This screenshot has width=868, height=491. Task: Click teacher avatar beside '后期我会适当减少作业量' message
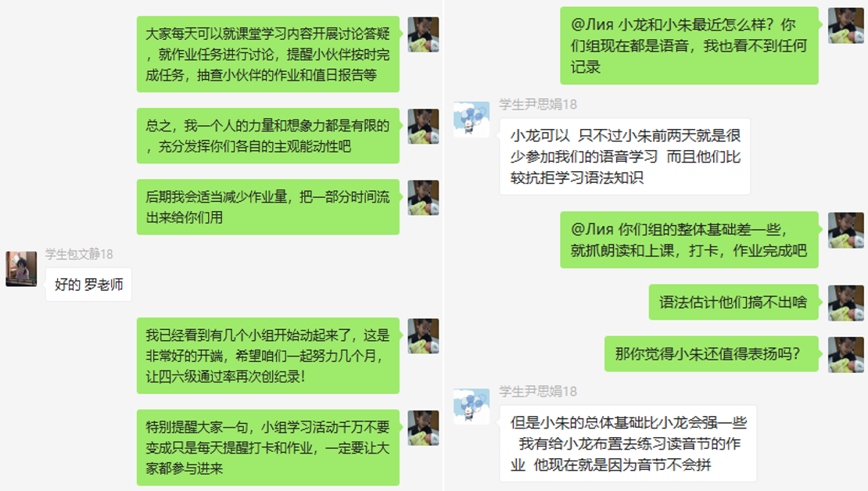[x=424, y=198]
